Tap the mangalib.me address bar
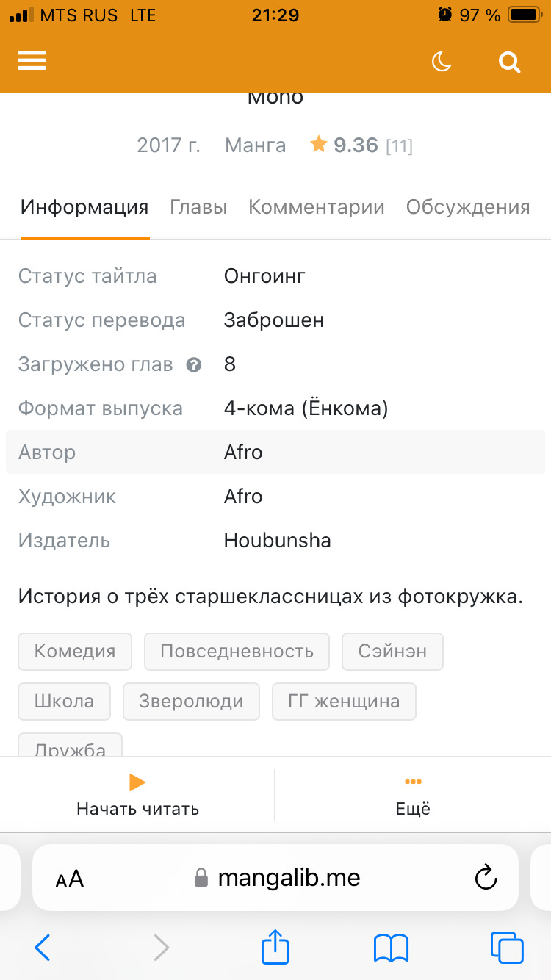The image size is (551, 980). (x=288, y=878)
